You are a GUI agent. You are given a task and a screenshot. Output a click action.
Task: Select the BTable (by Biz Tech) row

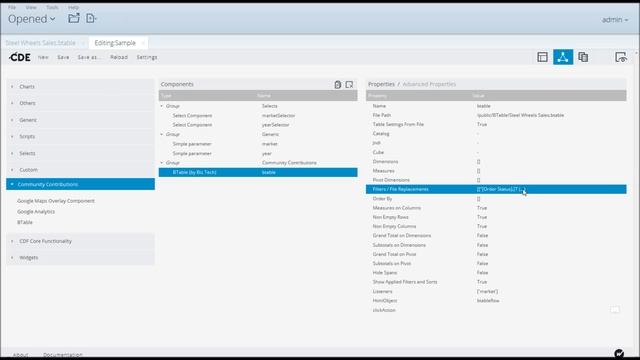258,172
